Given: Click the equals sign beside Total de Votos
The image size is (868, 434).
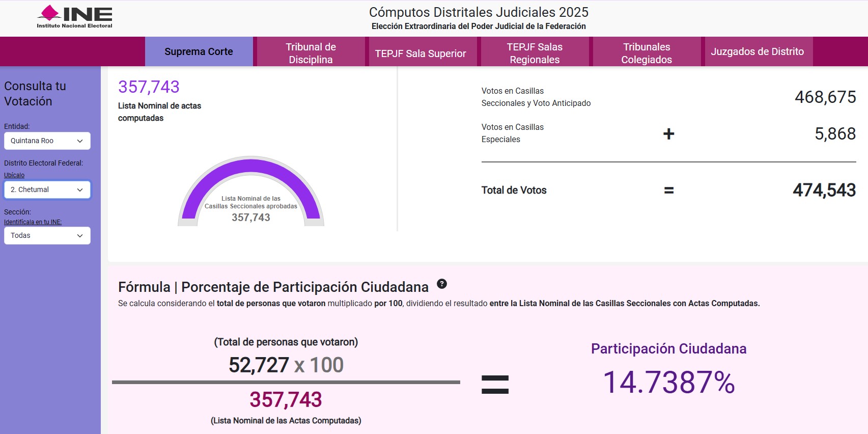Looking at the screenshot, I should [668, 191].
